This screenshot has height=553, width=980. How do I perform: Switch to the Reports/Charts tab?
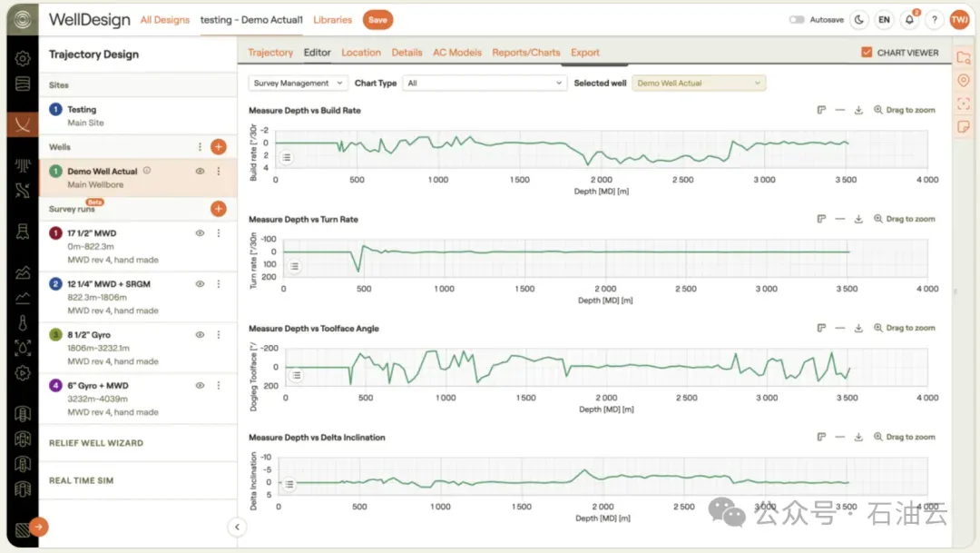(525, 53)
